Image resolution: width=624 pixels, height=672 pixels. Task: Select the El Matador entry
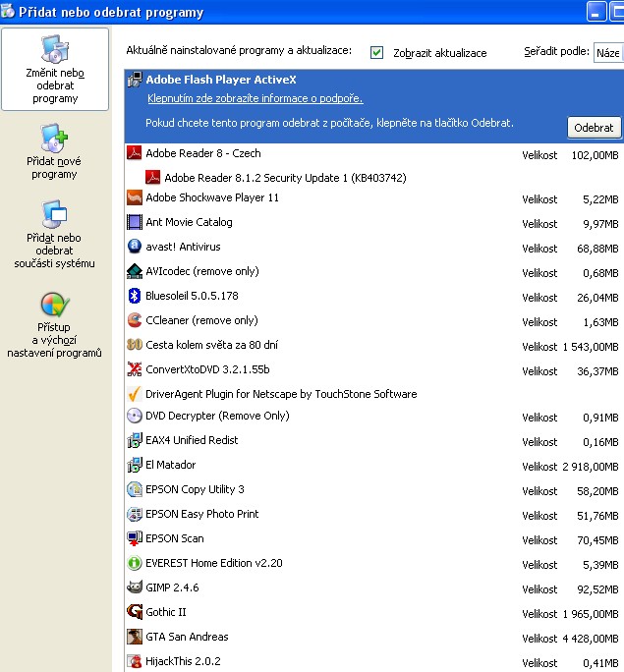(x=170, y=465)
